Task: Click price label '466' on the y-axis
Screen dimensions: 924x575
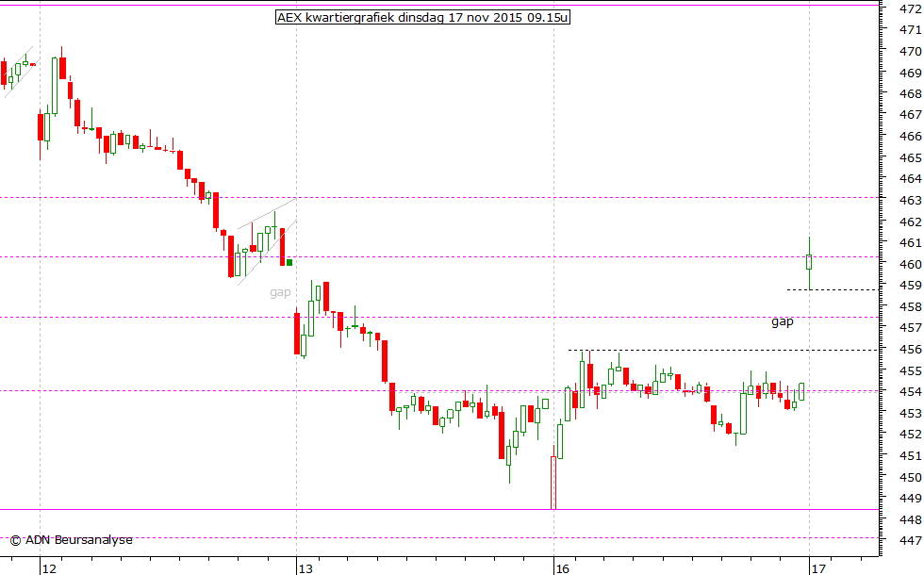Action: (911, 136)
